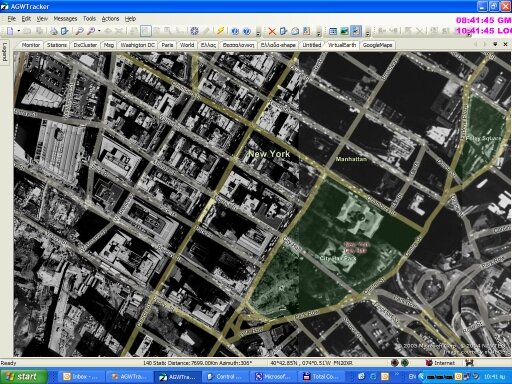
Task: Click the first magnifier zoom icon
Action: (79, 31)
